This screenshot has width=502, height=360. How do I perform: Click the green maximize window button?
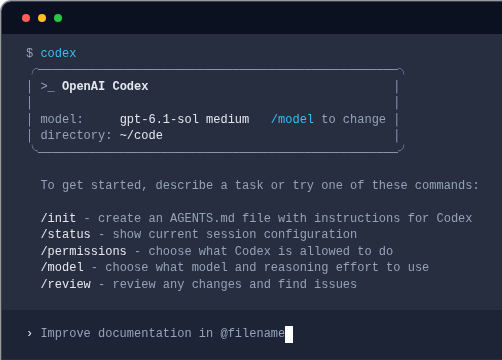(58, 18)
